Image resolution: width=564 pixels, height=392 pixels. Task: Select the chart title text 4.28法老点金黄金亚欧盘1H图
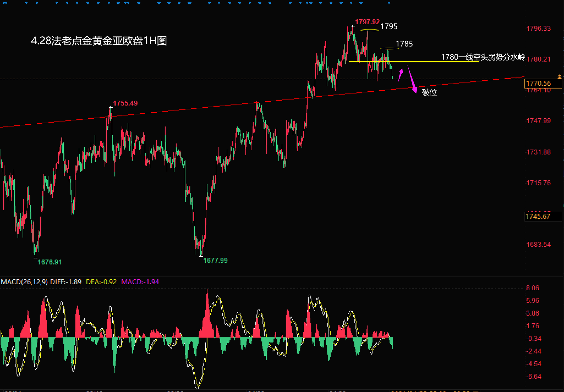99,41
